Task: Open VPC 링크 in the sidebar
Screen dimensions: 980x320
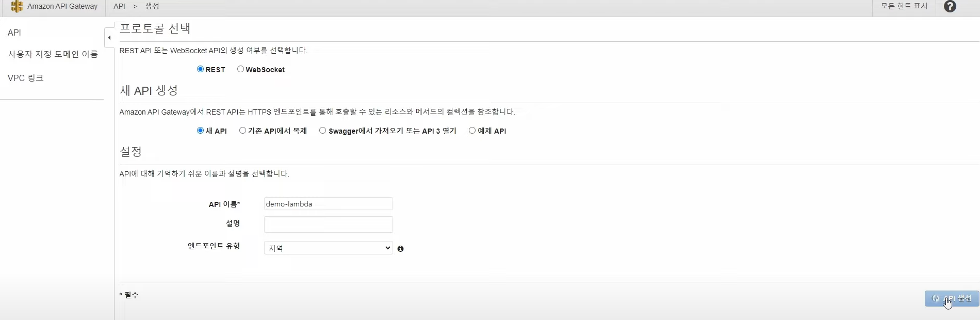Action: (x=26, y=78)
